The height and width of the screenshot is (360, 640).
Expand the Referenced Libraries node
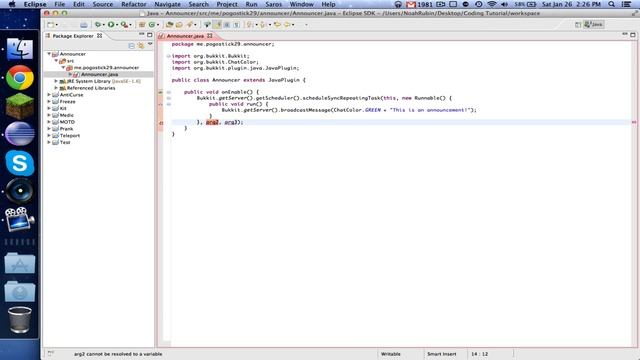point(56,88)
